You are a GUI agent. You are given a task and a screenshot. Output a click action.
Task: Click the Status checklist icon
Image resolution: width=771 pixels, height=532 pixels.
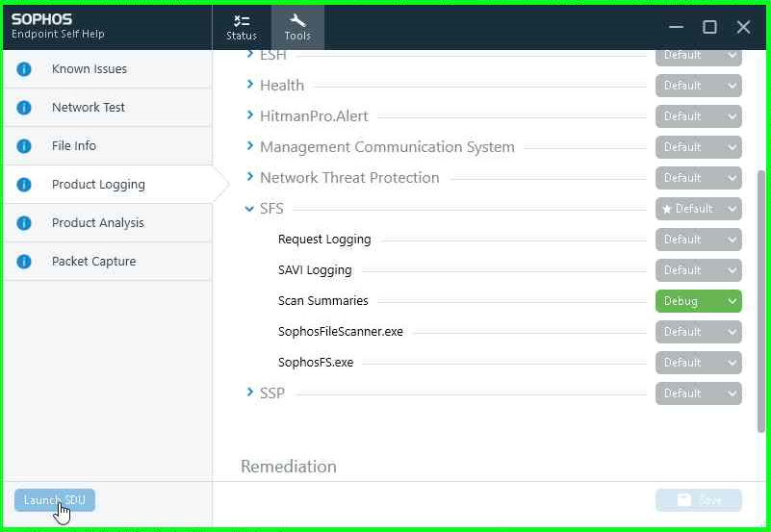point(242,20)
